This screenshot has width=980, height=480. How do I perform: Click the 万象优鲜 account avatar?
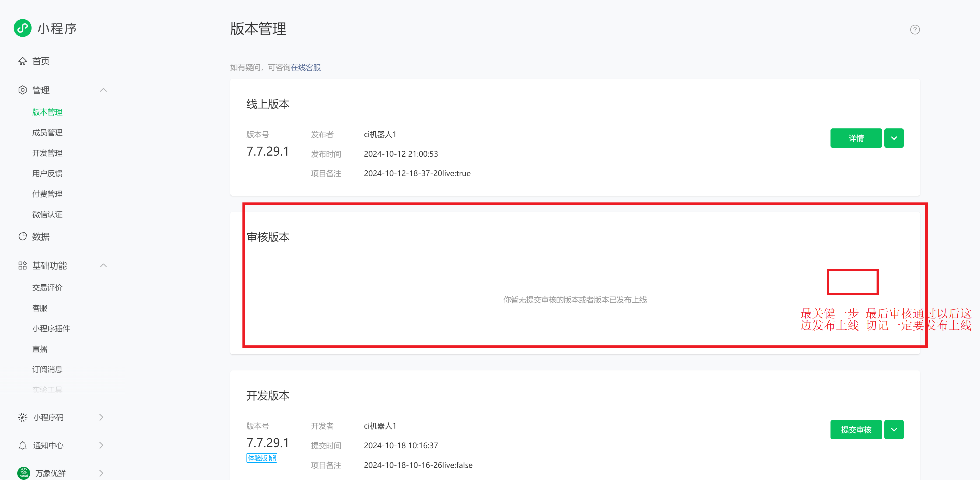(x=24, y=473)
